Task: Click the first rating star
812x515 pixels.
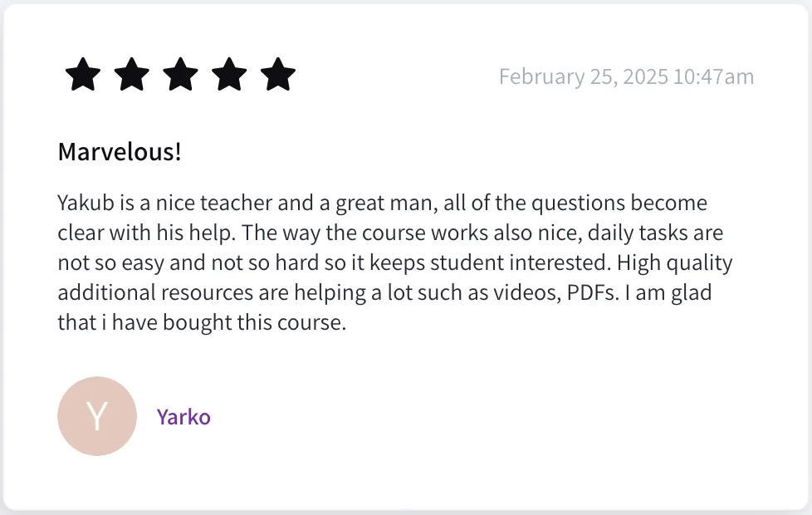Action: (83, 74)
